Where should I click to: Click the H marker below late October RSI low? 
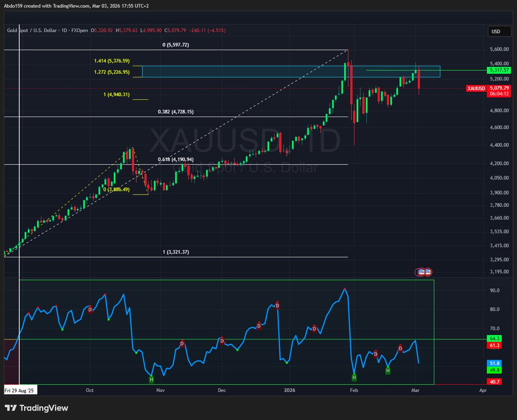151,379
